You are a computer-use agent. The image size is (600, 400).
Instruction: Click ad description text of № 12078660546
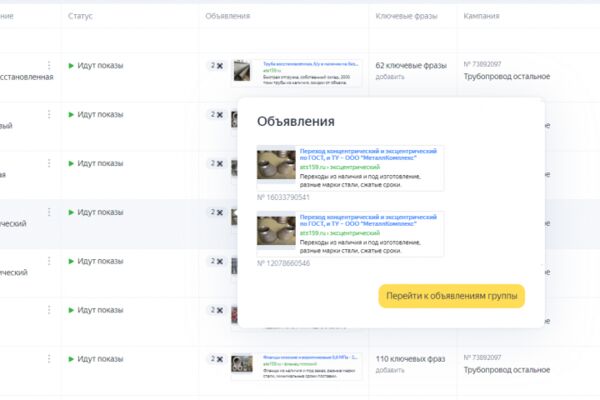[x=360, y=247]
